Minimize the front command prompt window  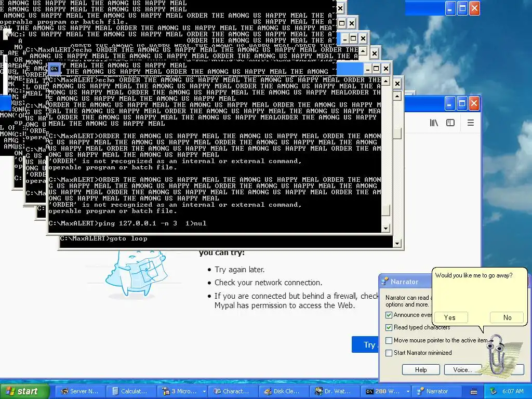click(367, 69)
